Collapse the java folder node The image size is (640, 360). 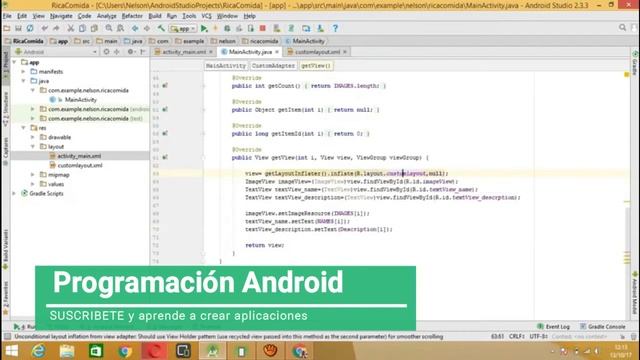tap(24, 81)
